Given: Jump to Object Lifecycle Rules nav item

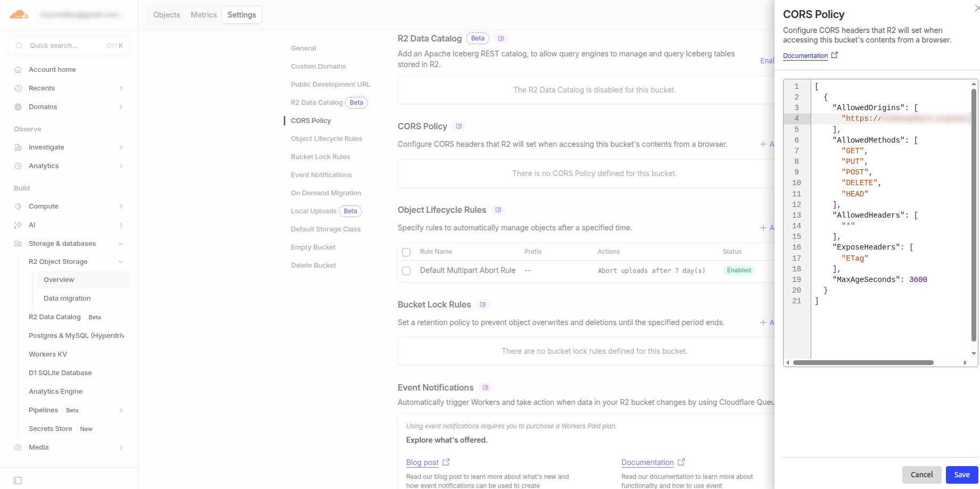Looking at the screenshot, I should [326, 139].
